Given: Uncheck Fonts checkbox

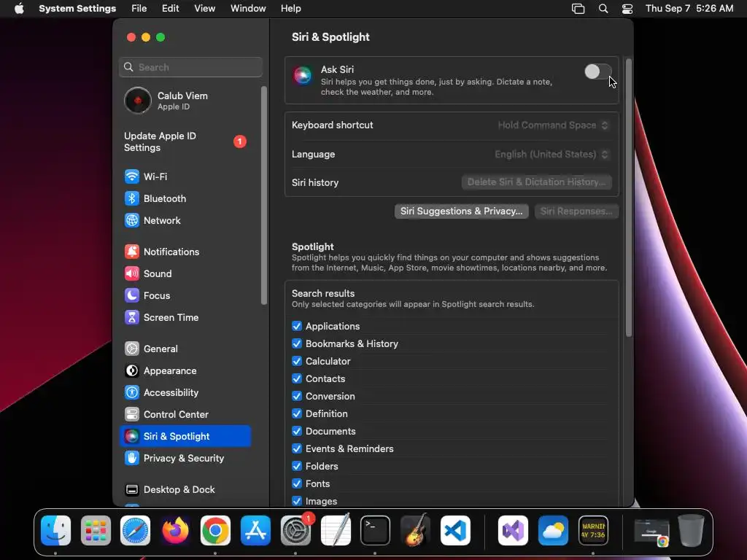Looking at the screenshot, I should click(297, 483).
